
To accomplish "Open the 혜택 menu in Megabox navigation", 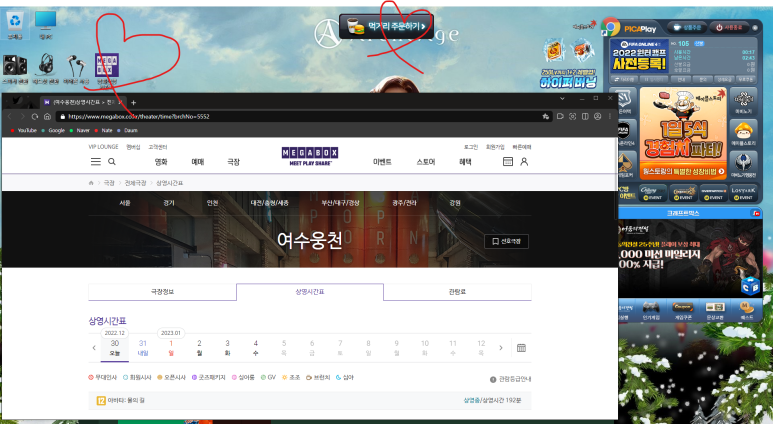I will (465, 162).
